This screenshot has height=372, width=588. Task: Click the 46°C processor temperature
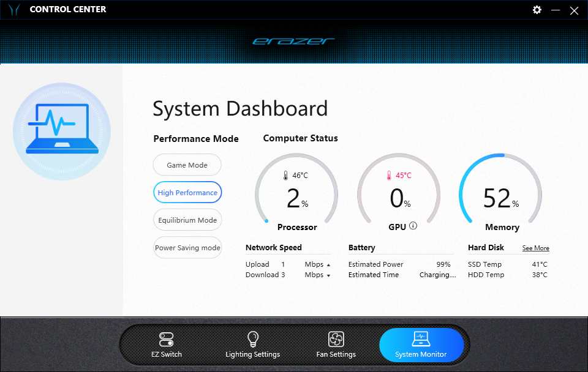[x=300, y=176]
